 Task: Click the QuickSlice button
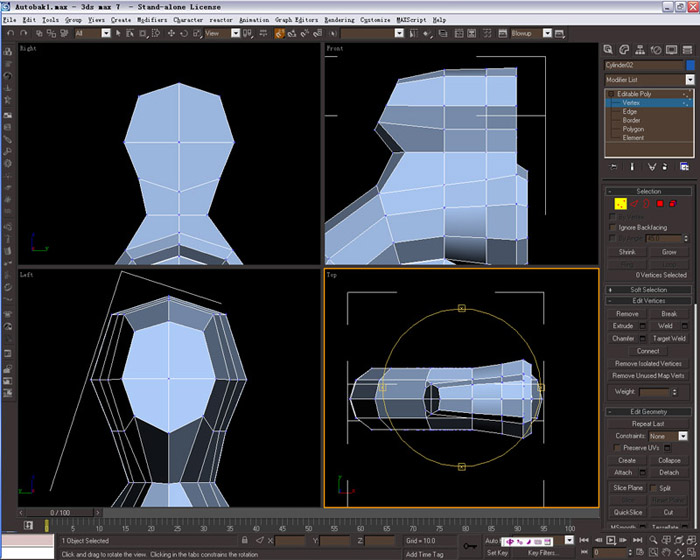point(627,512)
